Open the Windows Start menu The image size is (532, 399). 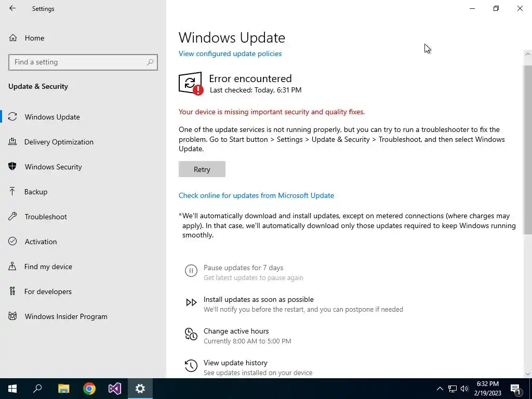tap(12, 389)
